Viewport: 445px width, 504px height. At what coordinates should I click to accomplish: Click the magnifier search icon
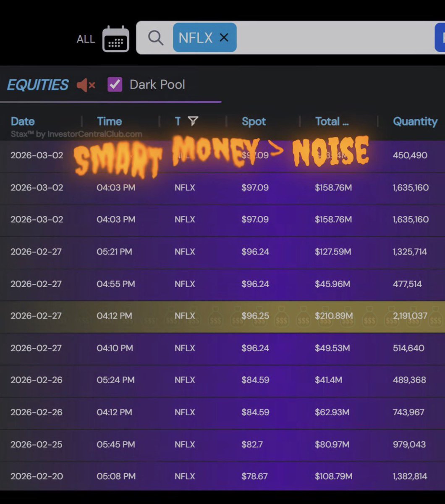click(156, 38)
